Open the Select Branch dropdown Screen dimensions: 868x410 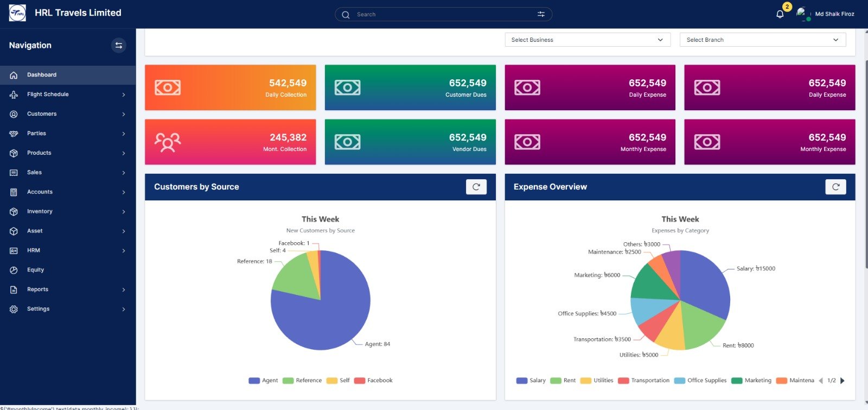763,40
